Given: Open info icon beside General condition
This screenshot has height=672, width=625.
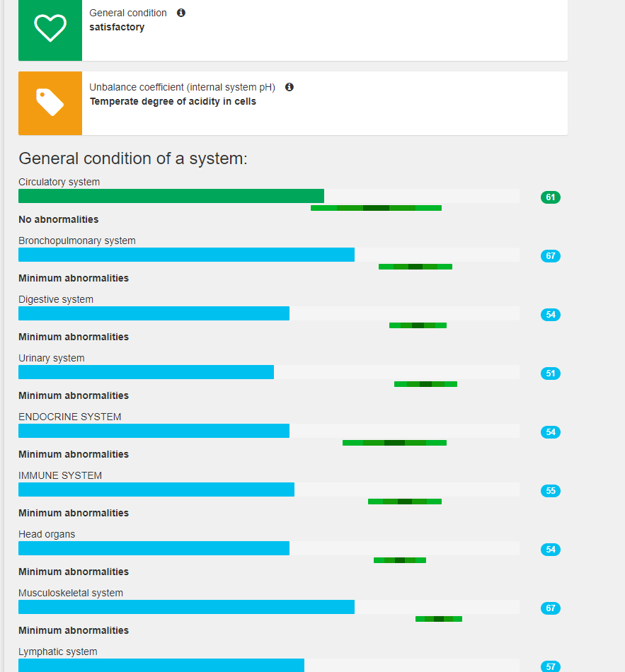Looking at the screenshot, I should coord(181,13).
